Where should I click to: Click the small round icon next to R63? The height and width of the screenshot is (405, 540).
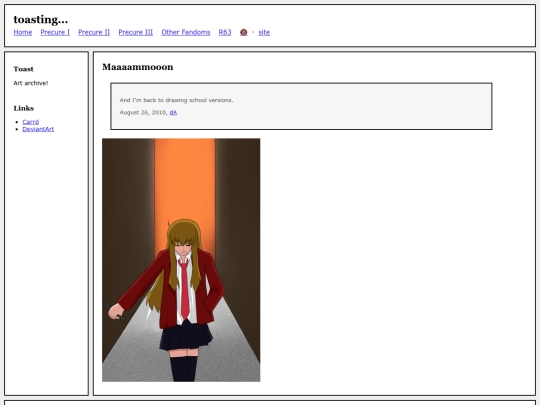243,32
